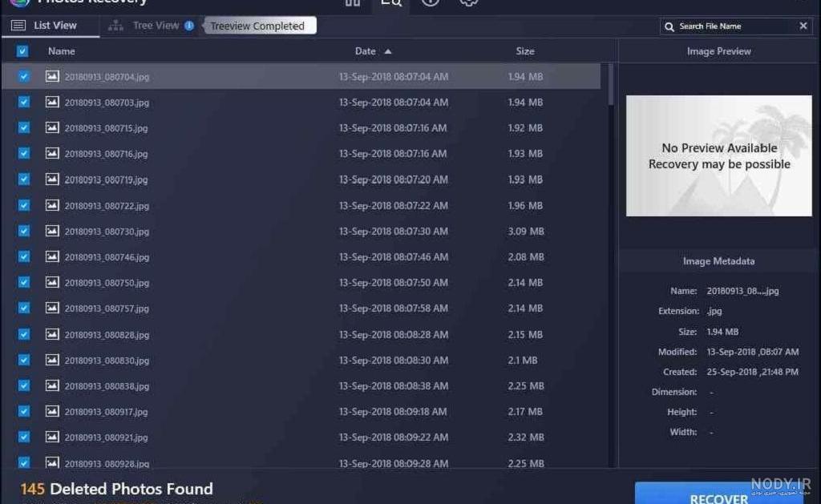Click the search magnifier icon
This screenshot has height=504, width=821.
point(669,26)
